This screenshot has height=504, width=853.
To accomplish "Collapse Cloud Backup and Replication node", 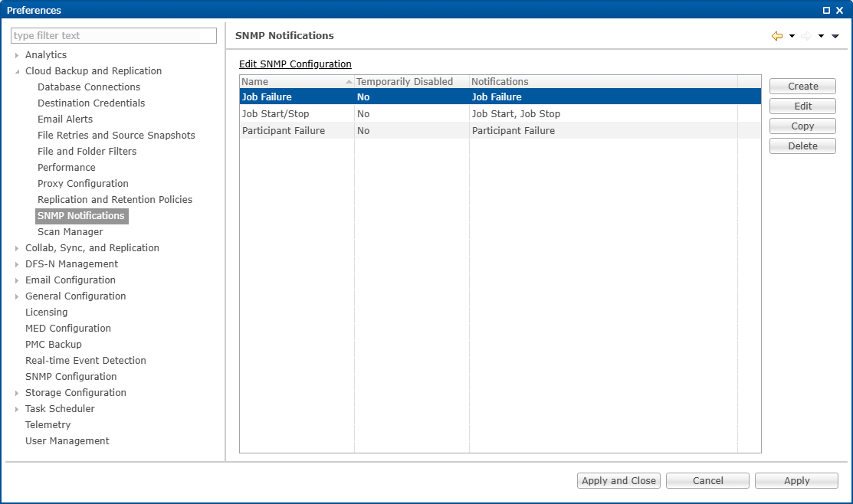I will click(x=17, y=71).
